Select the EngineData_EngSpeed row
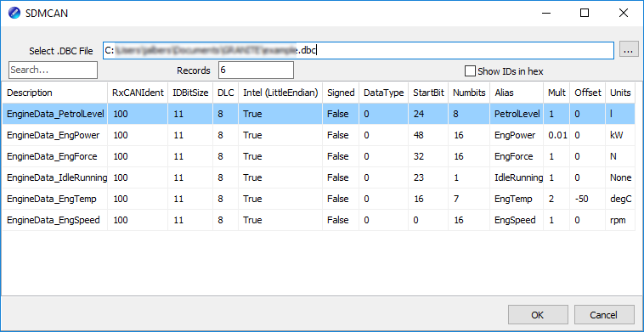644x332 pixels. (319, 221)
